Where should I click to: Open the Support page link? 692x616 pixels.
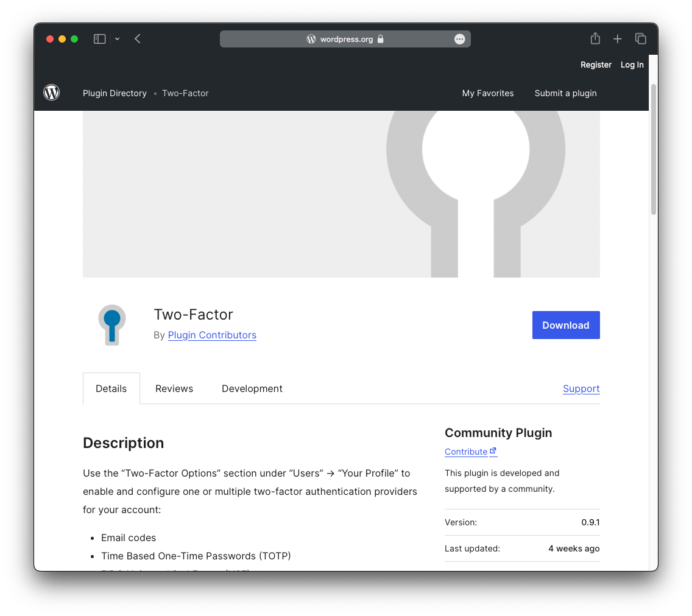[581, 388]
